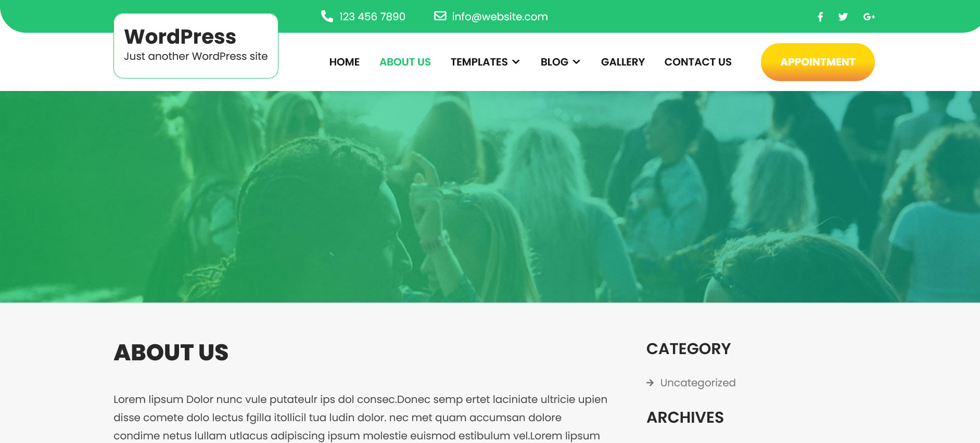
Task: Click the yellow Appointment button
Action: [x=818, y=62]
